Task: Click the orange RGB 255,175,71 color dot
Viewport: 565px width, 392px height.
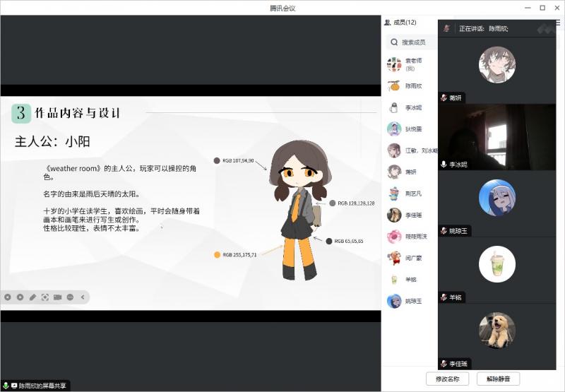Action: [x=218, y=254]
